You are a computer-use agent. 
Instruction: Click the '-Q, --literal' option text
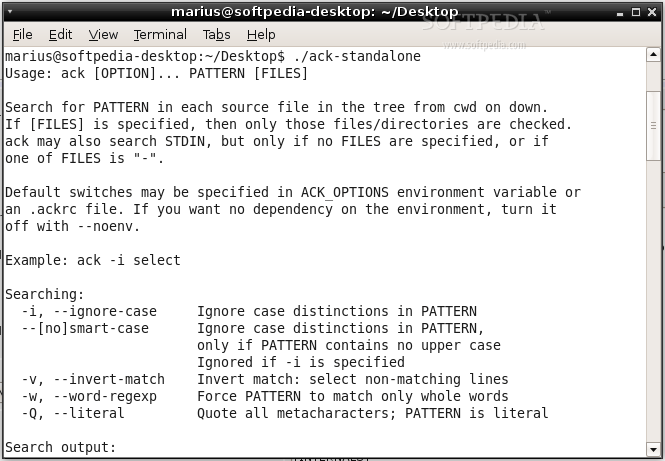(73, 413)
